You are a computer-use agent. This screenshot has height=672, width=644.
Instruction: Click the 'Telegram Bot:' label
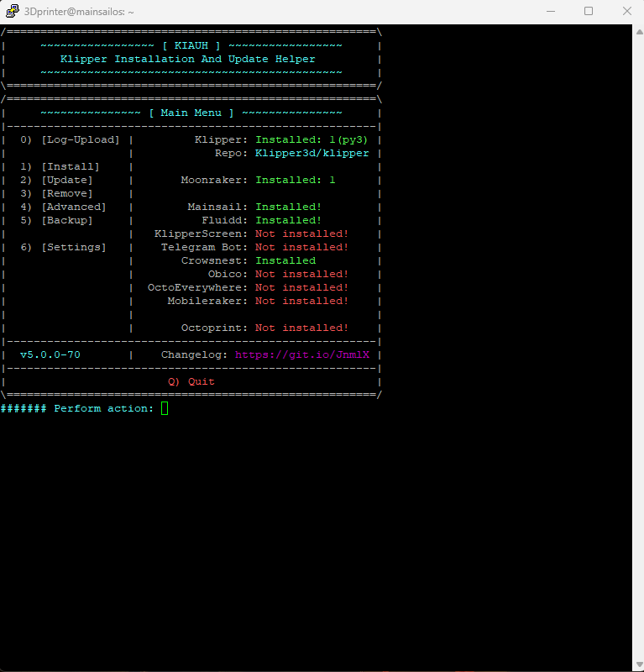204,247
